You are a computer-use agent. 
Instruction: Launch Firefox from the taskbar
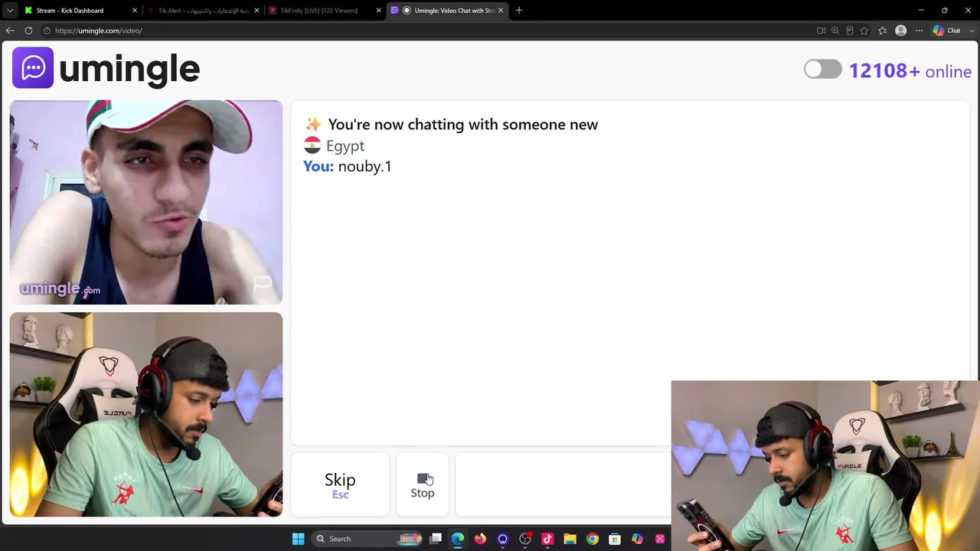pyautogui.click(x=480, y=539)
